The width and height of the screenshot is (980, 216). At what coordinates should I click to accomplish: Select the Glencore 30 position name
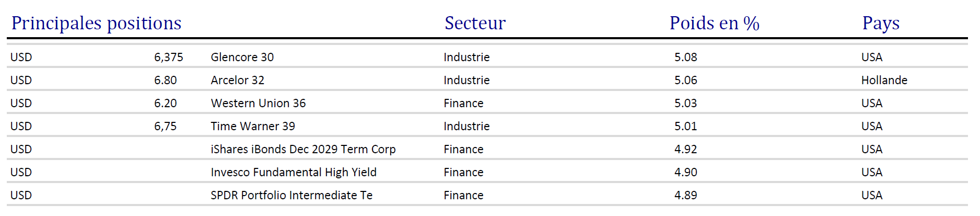click(x=242, y=57)
